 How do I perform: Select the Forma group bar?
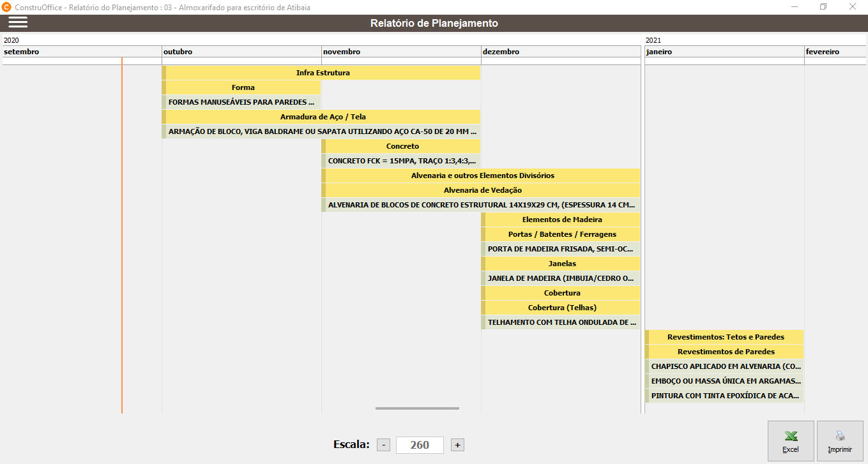click(241, 87)
